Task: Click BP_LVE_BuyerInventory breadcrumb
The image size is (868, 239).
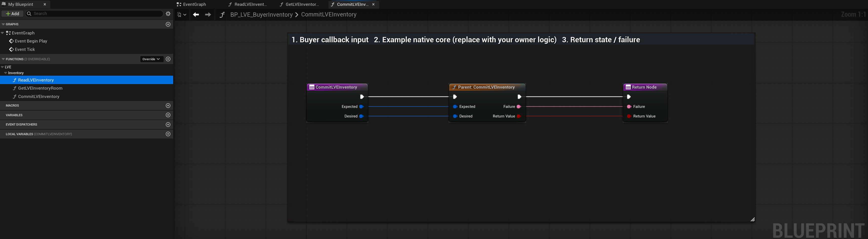Action: pyautogui.click(x=261, y=14)
